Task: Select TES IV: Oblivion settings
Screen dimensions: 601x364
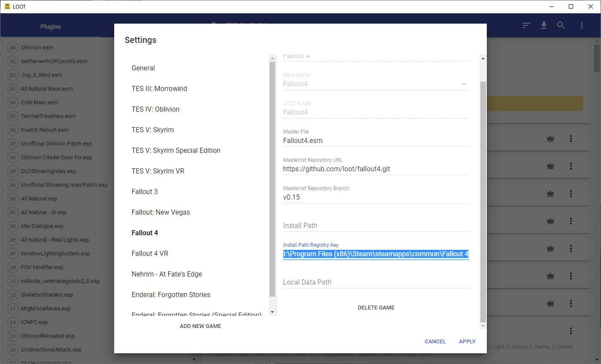Action: tap(155, 109)
